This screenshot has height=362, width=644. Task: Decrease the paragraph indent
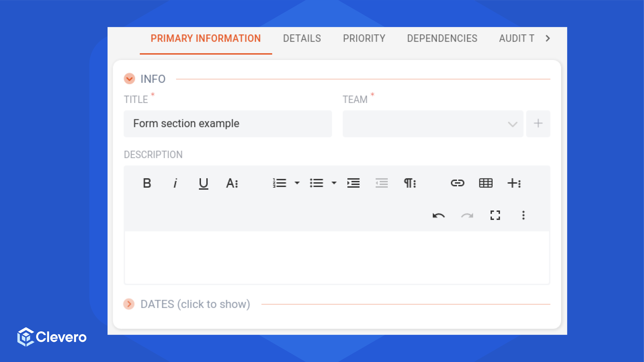pos(382,183)
